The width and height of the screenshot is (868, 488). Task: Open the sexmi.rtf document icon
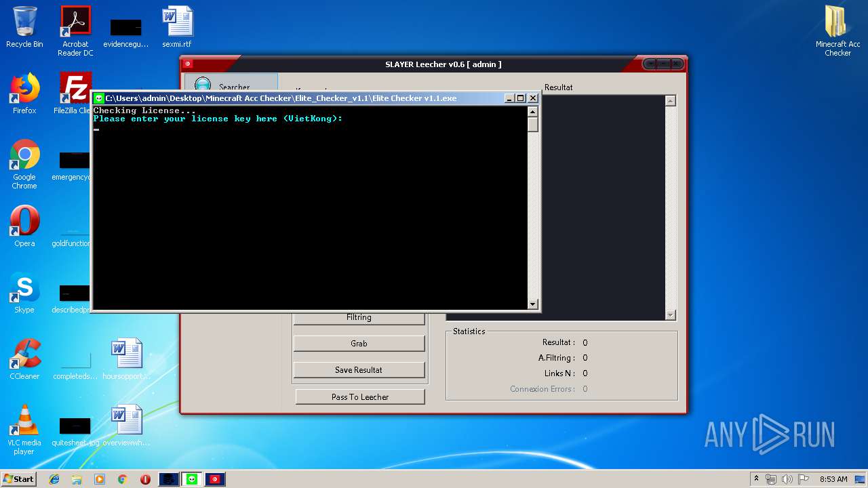[x=177, y=27]
